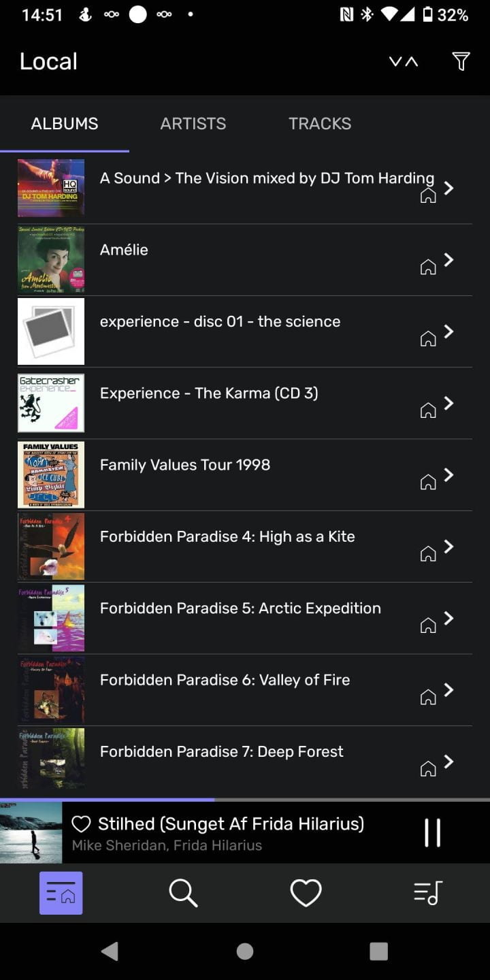This screenshot has width=490, height=980.
Task: Open Forbidden Paradise 5: Arctic Expedition album
Action: tap(245, 618)
